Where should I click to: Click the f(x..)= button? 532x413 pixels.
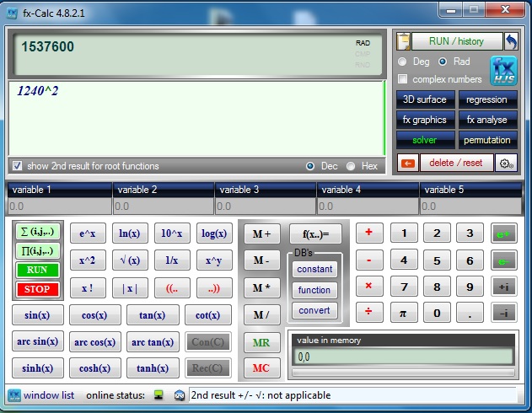[x=315, y=234]
